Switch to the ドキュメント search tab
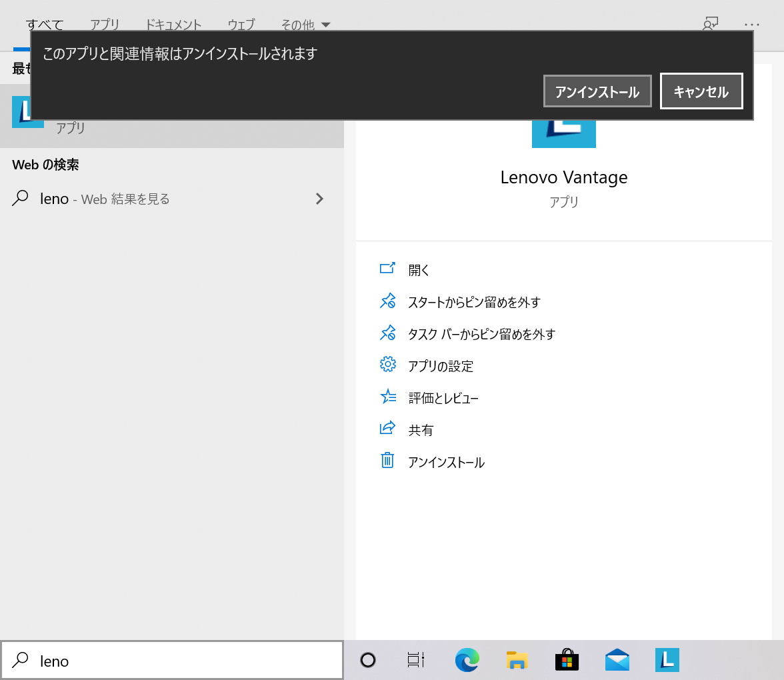Screen dimensions: 784x680 [173, 24]
